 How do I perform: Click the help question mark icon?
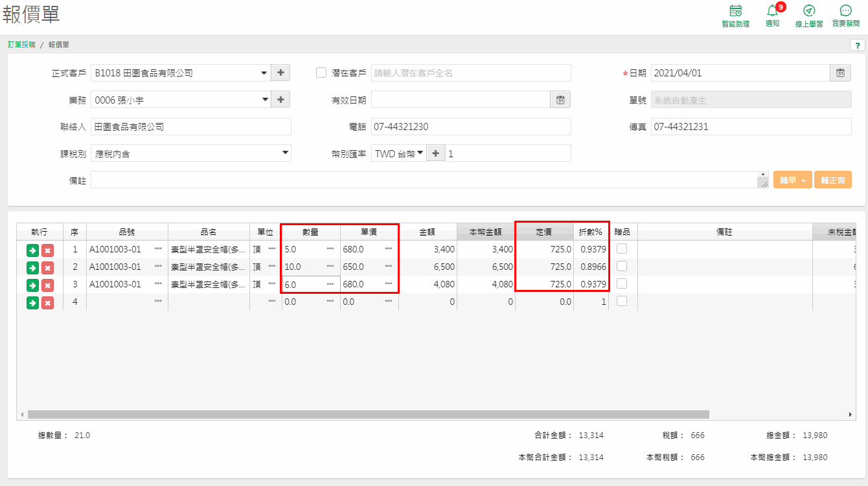[x=857, y=45]
